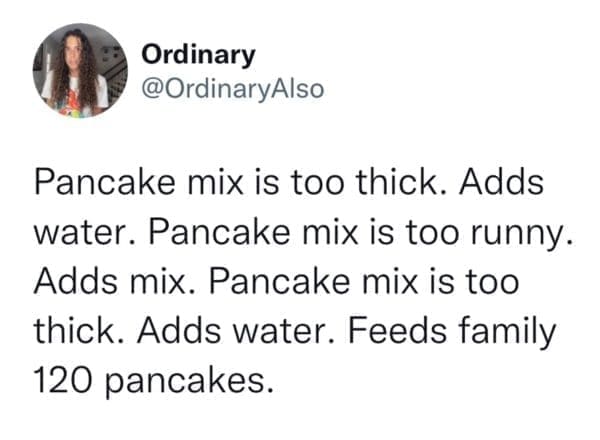Click the first line of the tweet text

(x=288, y=188)
